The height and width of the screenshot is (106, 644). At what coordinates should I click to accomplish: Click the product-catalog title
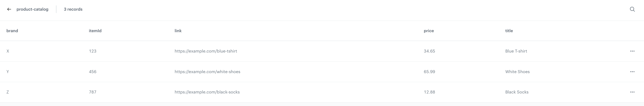33,9
